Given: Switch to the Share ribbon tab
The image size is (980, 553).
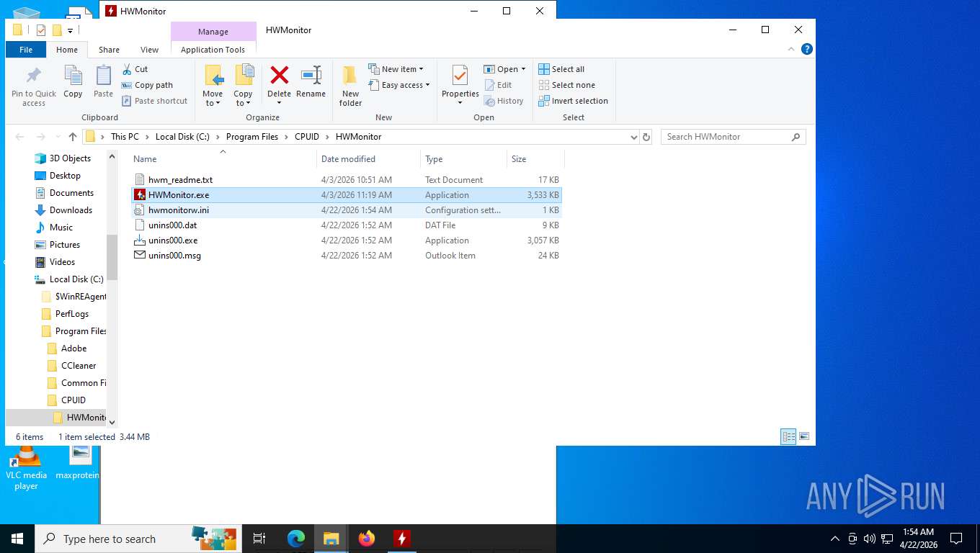Looking at the screenshot, I should [109, 50].
